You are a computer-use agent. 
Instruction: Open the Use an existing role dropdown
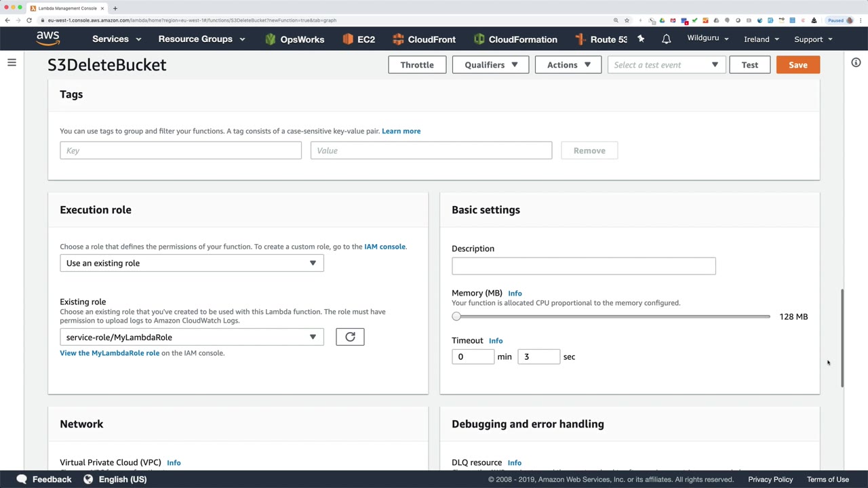pyautogui.click(x=192, y=263)
